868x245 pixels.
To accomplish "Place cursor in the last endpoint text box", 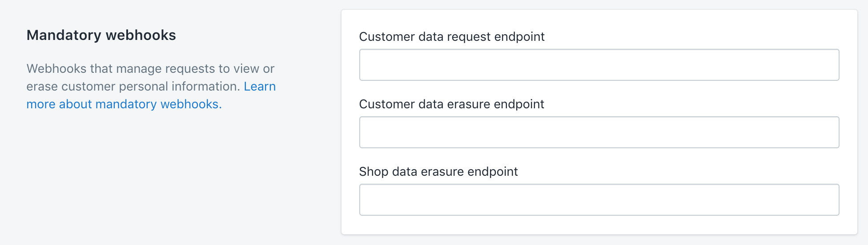I will tap(599, 200).
